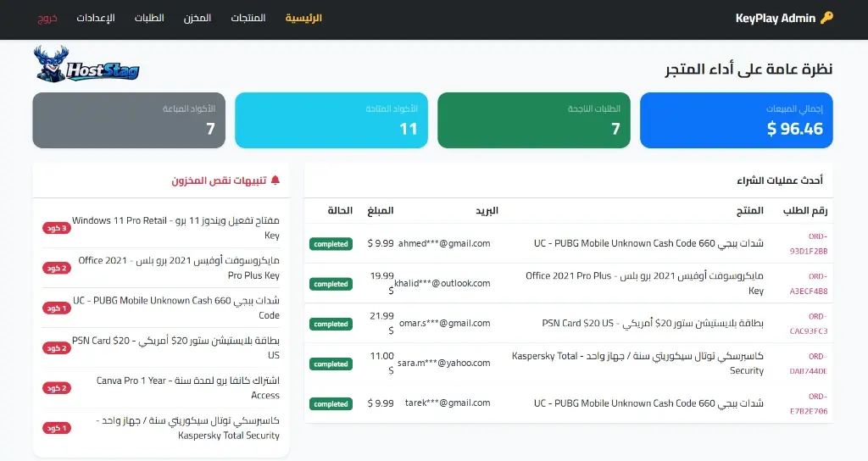The width and height of the screenshot is (868, 461).
Task: Click UC PUBG Mobile 660 stock alert
Action: 176,308
